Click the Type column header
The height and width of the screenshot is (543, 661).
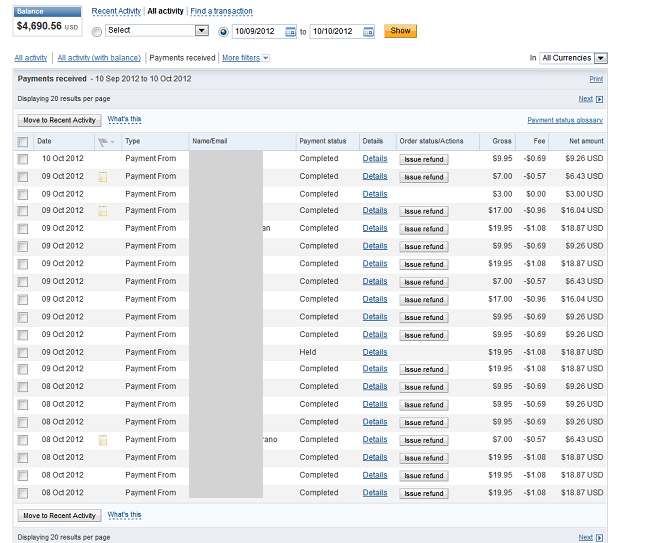132,141
